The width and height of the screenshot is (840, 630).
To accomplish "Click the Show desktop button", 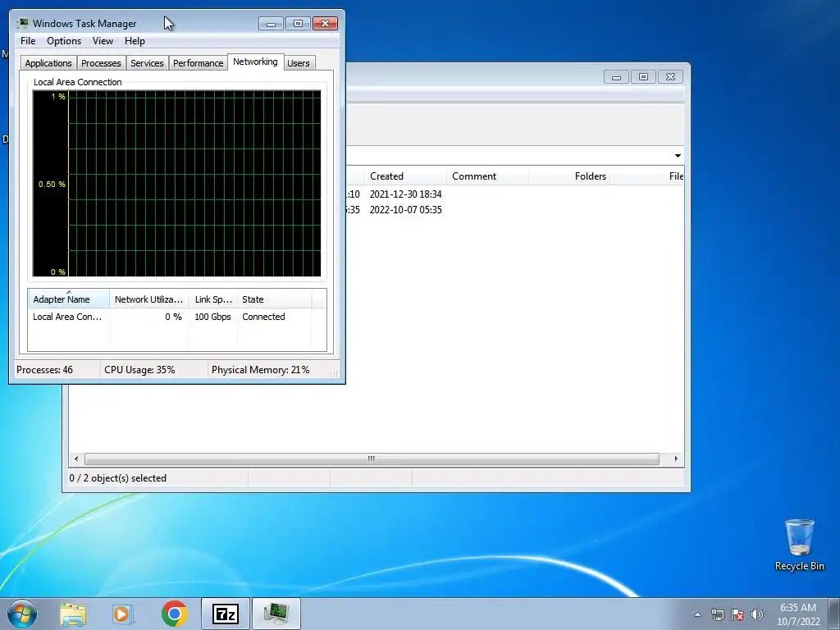I will [834, 614].
